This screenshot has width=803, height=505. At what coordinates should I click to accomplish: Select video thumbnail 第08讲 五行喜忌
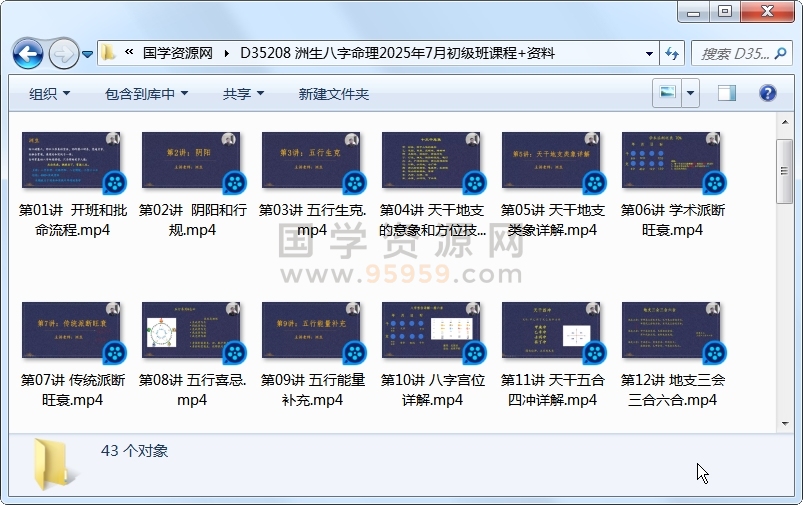192,332
